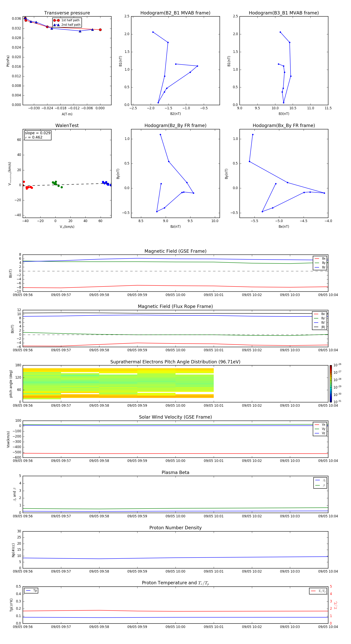Click the 'slope = 0.029' annotation
351x644 pixels.
coord(38,133)
